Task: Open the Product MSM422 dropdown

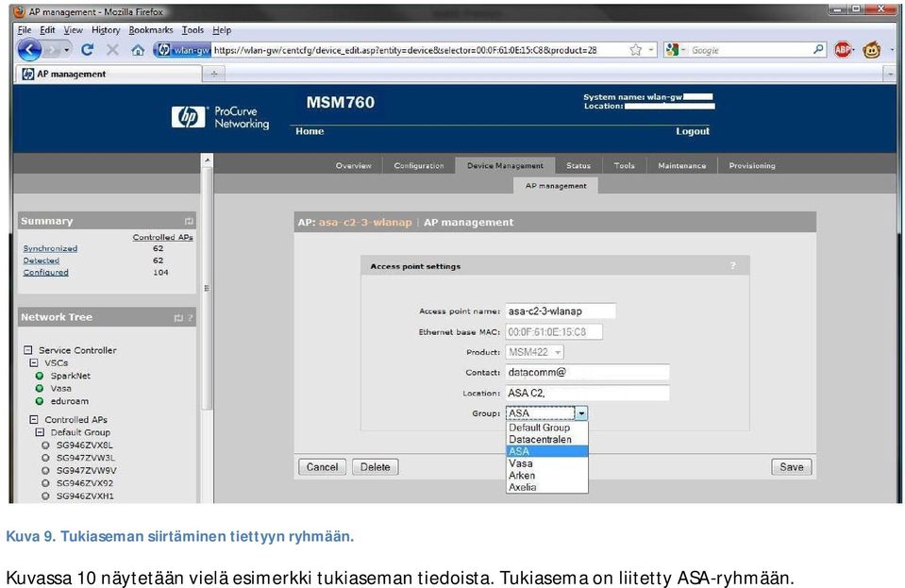Action: point(534,352)
